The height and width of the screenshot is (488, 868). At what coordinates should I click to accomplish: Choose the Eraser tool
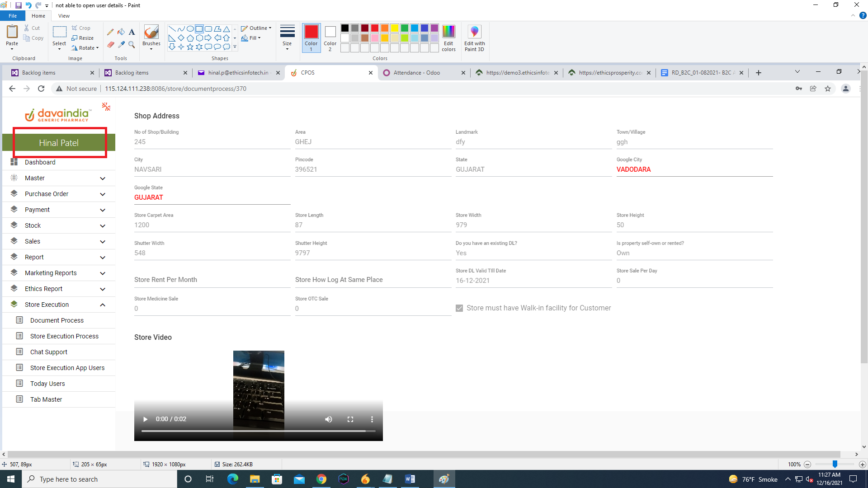point(110,45)
